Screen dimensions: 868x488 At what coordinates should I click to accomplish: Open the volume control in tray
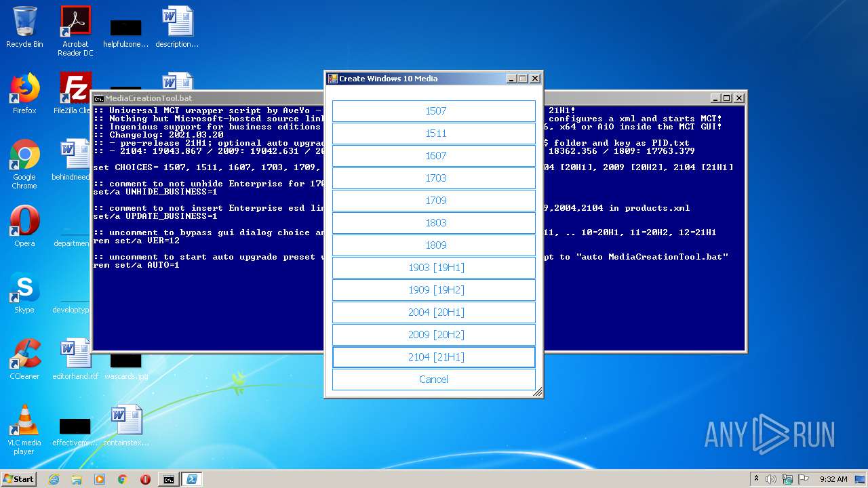click(771, 479)
